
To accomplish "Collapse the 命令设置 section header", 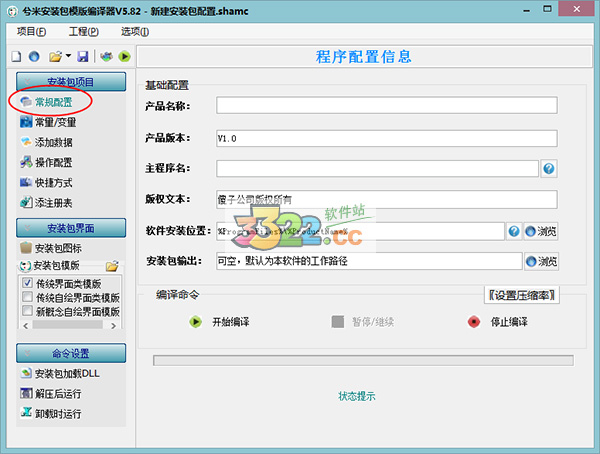I will (x=71, y=353).
